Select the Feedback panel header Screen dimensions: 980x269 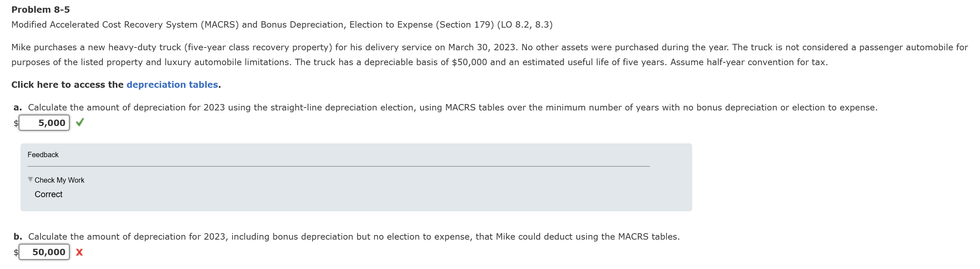pos(43,155)
